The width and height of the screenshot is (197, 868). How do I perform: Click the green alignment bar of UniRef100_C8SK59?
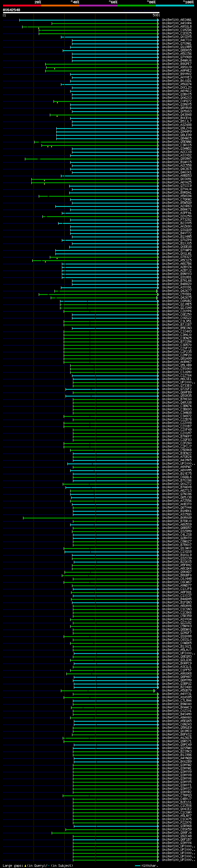tap(112, 829)
